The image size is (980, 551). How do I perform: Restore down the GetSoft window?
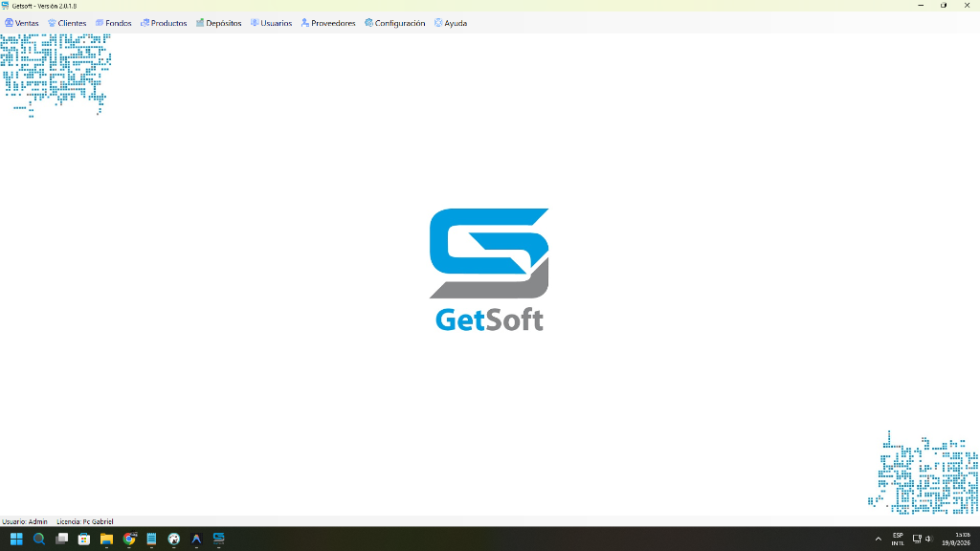pos(944,6)
